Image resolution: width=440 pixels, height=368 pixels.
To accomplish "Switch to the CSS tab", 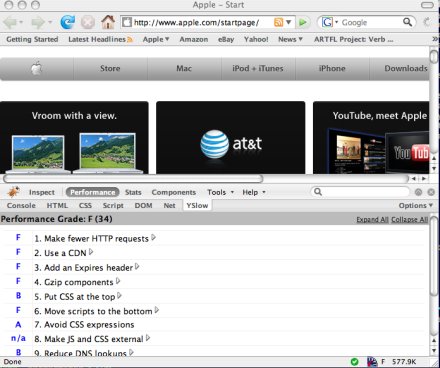I will 85,206.
